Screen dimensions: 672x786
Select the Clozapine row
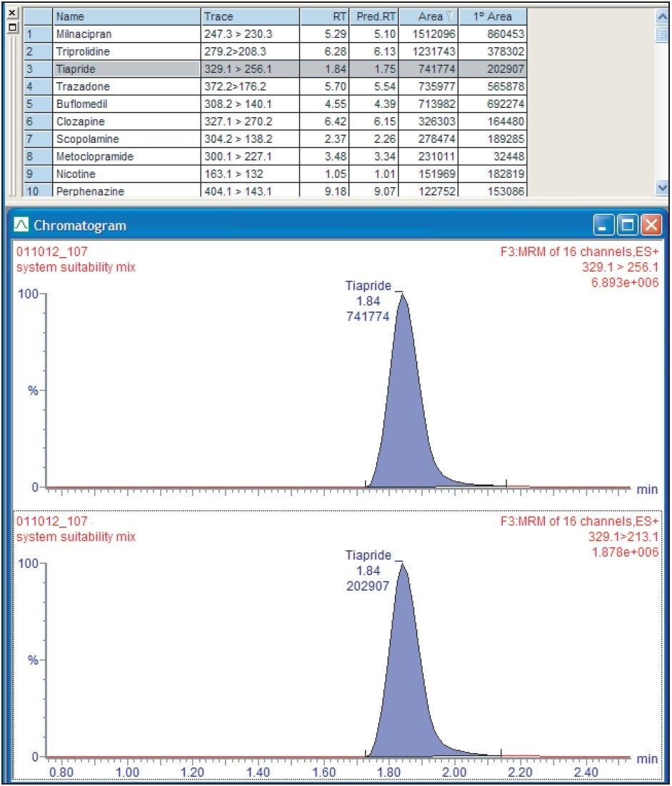(276, 121)
